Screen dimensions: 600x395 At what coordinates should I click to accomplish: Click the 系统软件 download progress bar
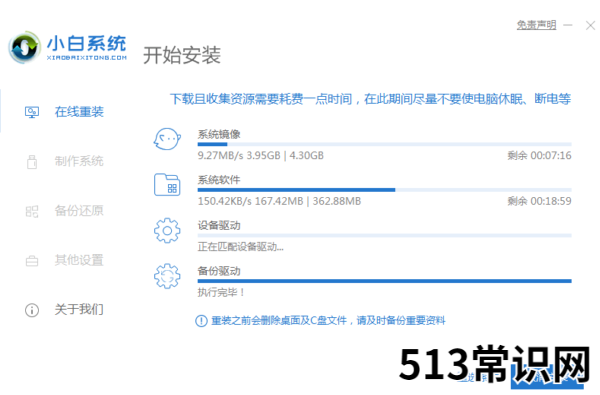(385, 190)
